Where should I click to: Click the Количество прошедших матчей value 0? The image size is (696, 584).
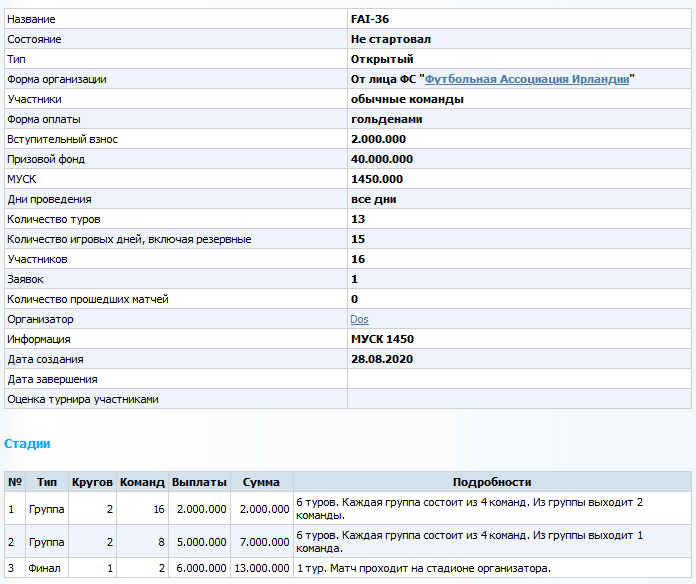(x=354, y=299)
